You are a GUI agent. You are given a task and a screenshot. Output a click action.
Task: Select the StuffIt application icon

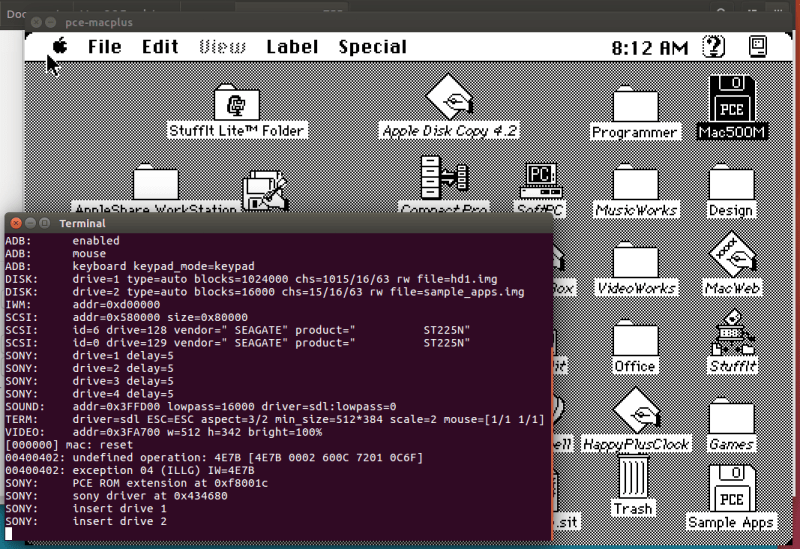733,332
